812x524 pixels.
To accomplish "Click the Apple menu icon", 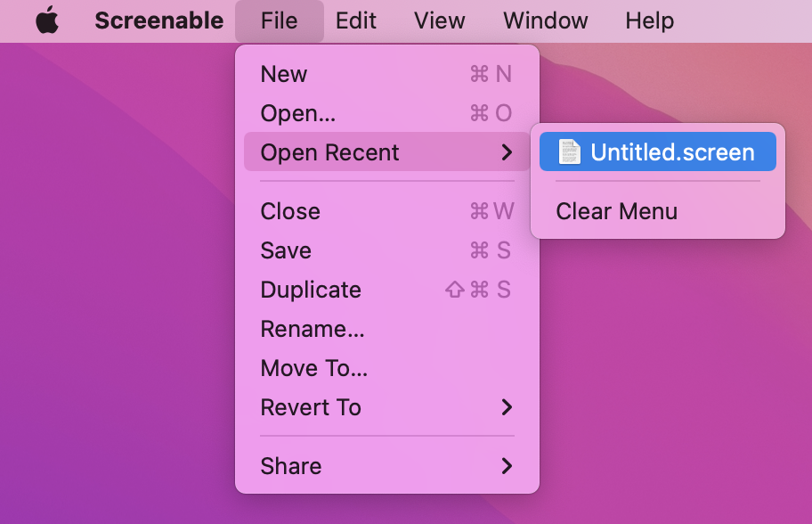I will 47,20.
